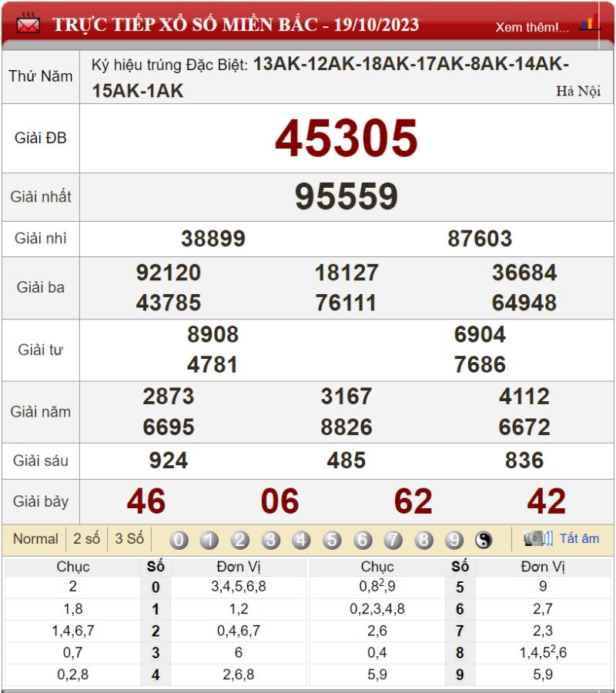
Task: Click seventh prize number 42
Action: 547,501
